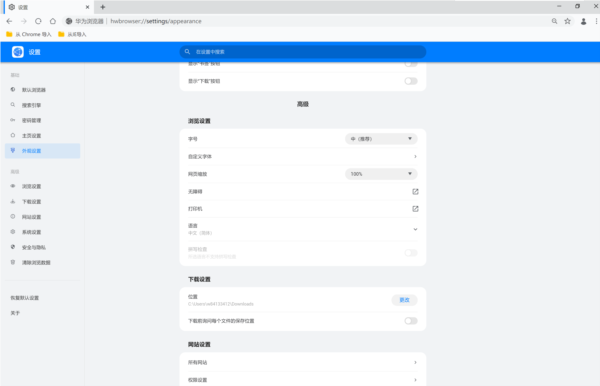The width and height of the screenshot is (600, 386).
Task: Click the Huawei browser globe icon in address bar
Action: point(69,21)
